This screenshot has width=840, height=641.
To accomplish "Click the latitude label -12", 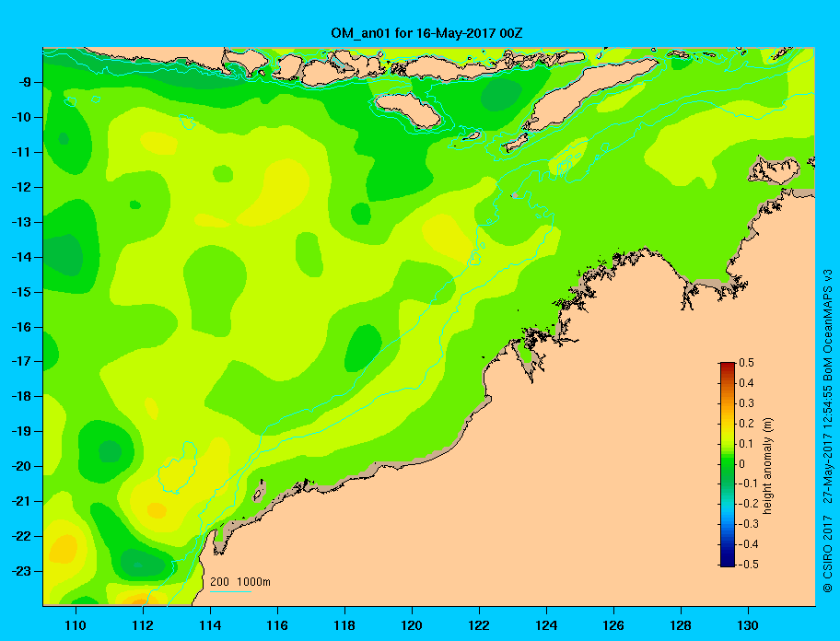I will [20, 188].
